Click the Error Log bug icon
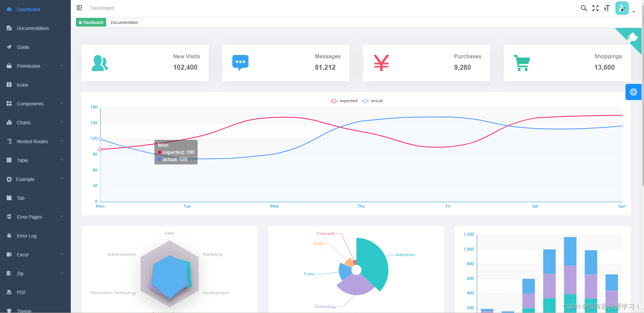 click(x=9, y=236)
